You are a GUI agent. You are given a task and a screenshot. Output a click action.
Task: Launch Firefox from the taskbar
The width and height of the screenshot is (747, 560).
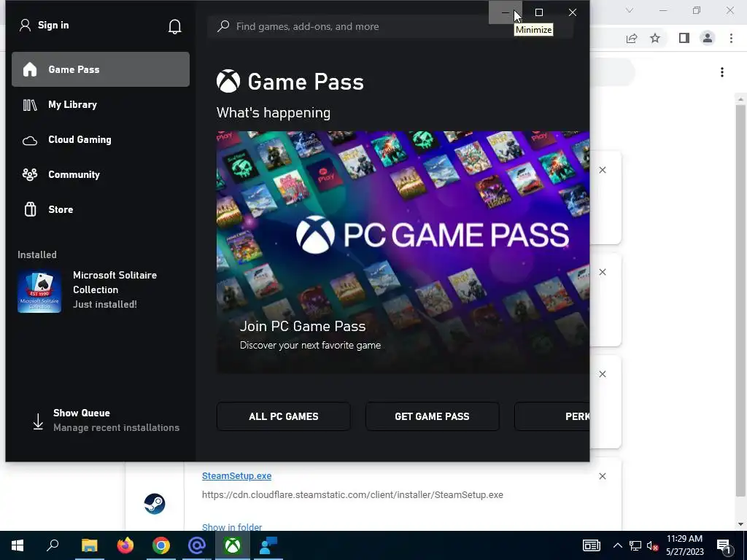click(125, 545)
